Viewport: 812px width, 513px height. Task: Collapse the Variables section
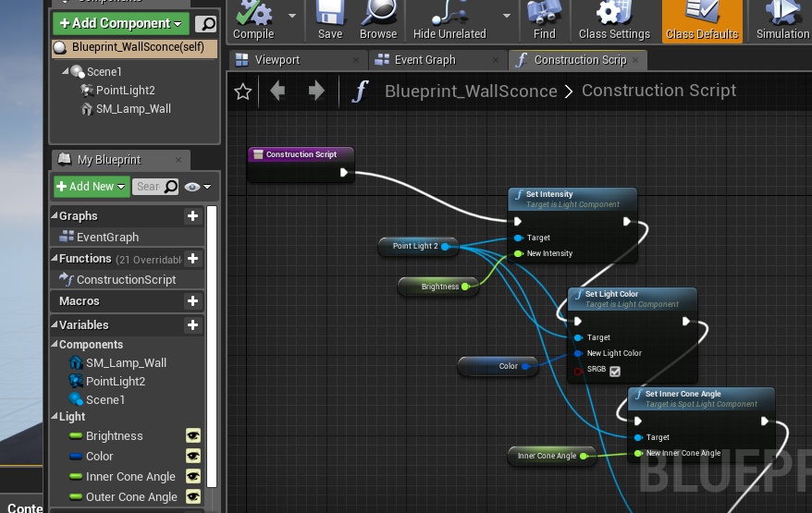point(54,325)
